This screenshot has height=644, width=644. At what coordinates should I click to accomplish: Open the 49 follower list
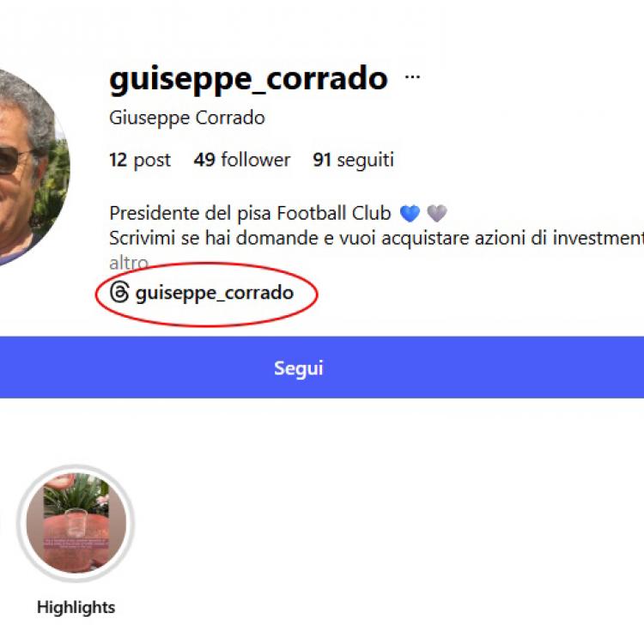[242, 160]
